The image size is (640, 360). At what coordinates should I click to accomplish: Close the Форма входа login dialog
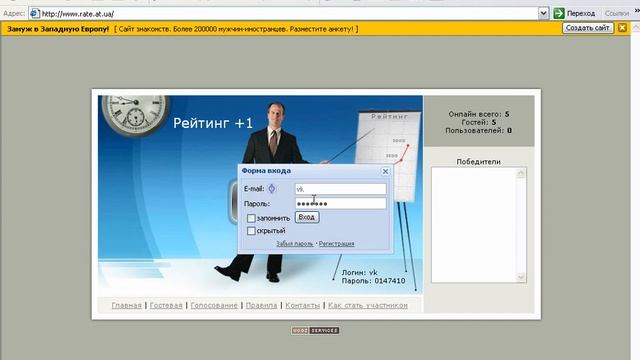tap(385, 171)
